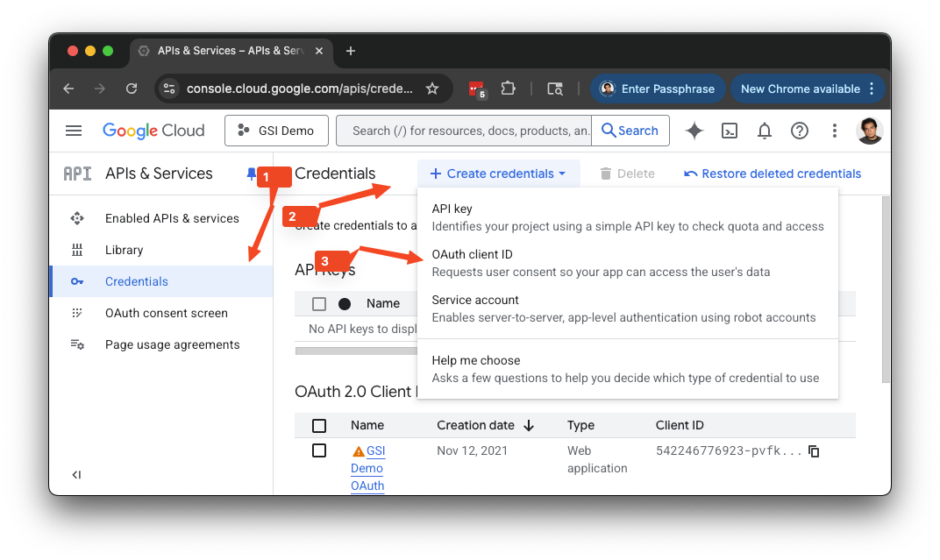Select the GSI Demo OAuth row checkbox
The height and width of the screenshot is (560, 940).
coord(319,450)
